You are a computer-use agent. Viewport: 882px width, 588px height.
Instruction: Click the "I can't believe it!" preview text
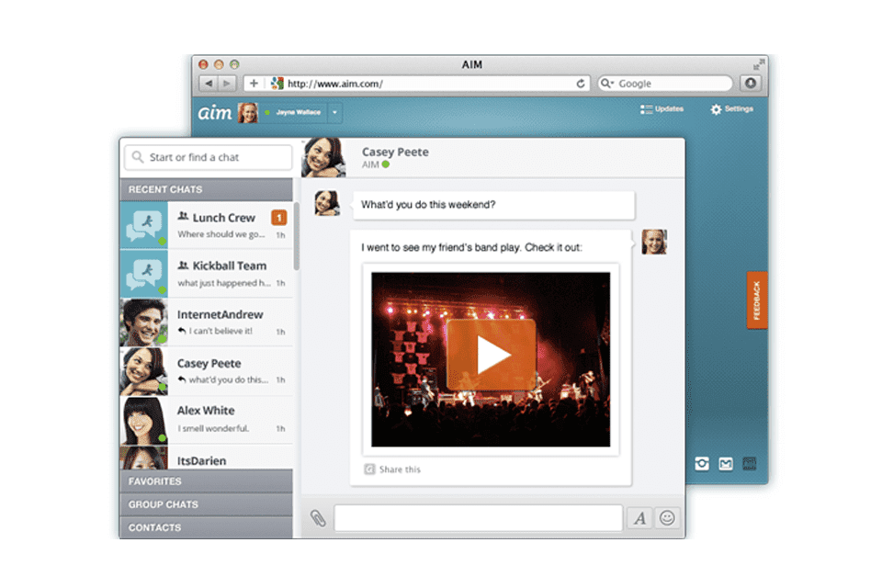[220, 331]
